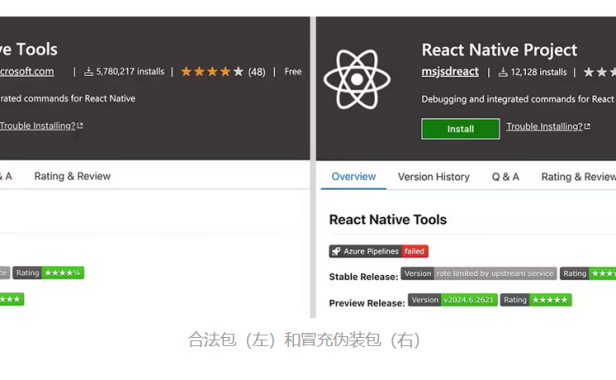This screenshot has width=616, height=380.
Task: Click the five-star rating with 48 reviews
Action: coord(223,72)
